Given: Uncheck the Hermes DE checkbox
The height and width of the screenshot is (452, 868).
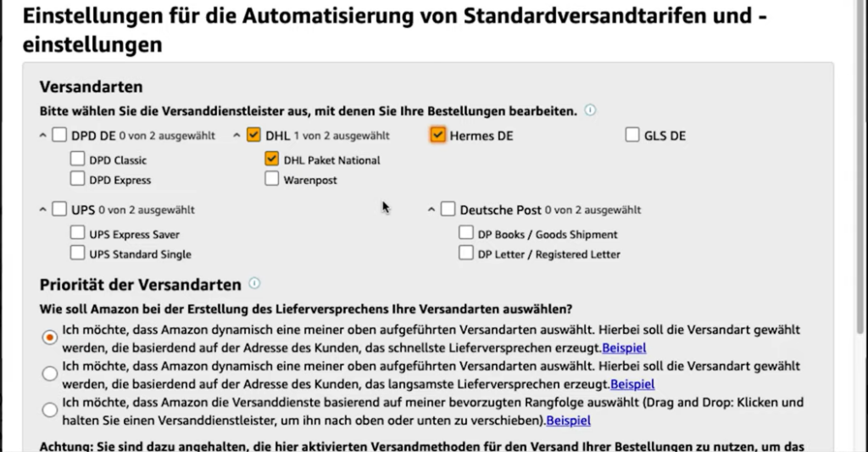Looking at the screenshot, I should click(438, 135).
